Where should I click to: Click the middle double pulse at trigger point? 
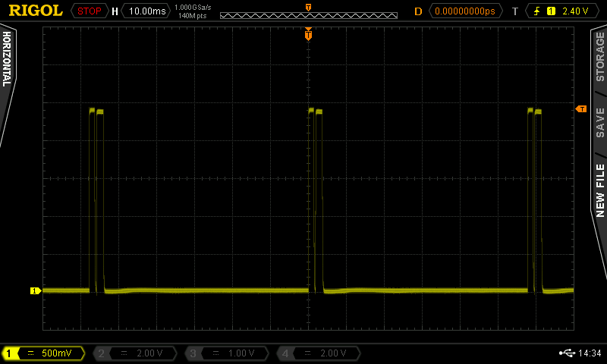click(316, 200)
